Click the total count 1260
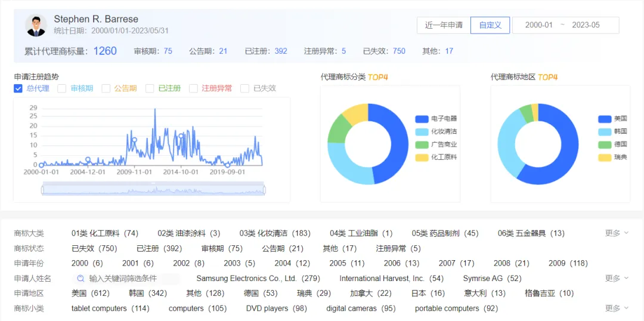This screenshot has height=321, width=644. point(105,51)
